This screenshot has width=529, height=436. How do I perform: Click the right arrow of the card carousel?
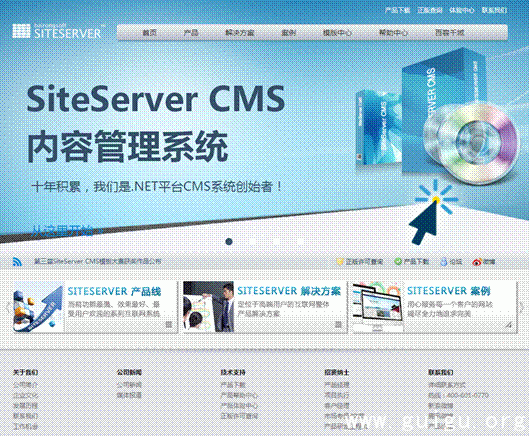tap(521, 307)
